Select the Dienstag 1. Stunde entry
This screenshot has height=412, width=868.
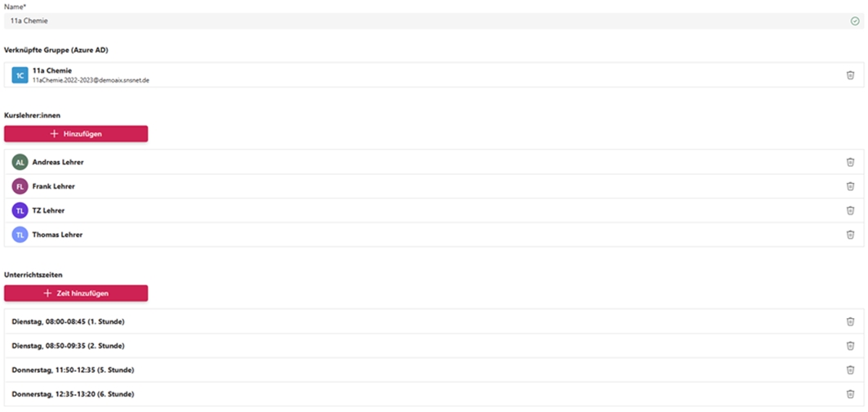tap(69, 321)
